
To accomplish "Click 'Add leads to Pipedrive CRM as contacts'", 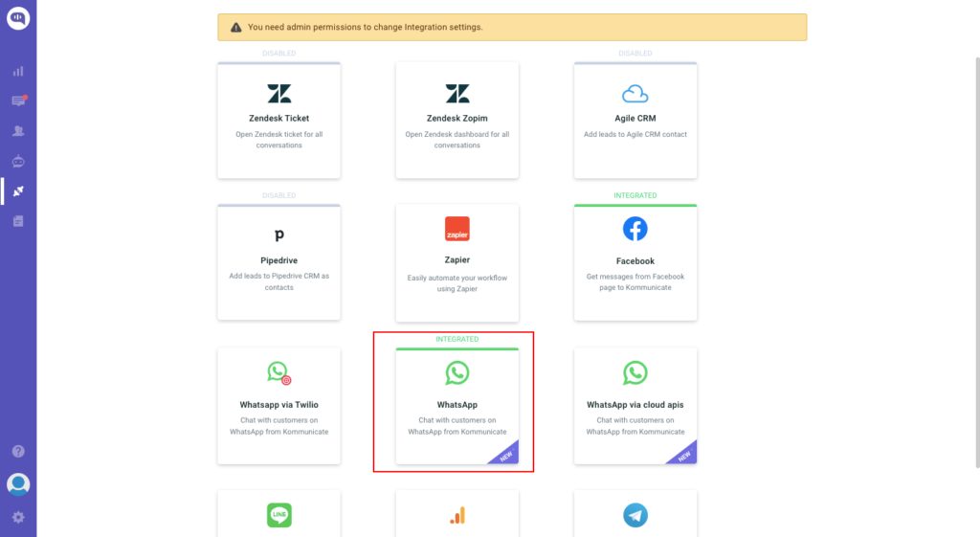I will (278, 281).
